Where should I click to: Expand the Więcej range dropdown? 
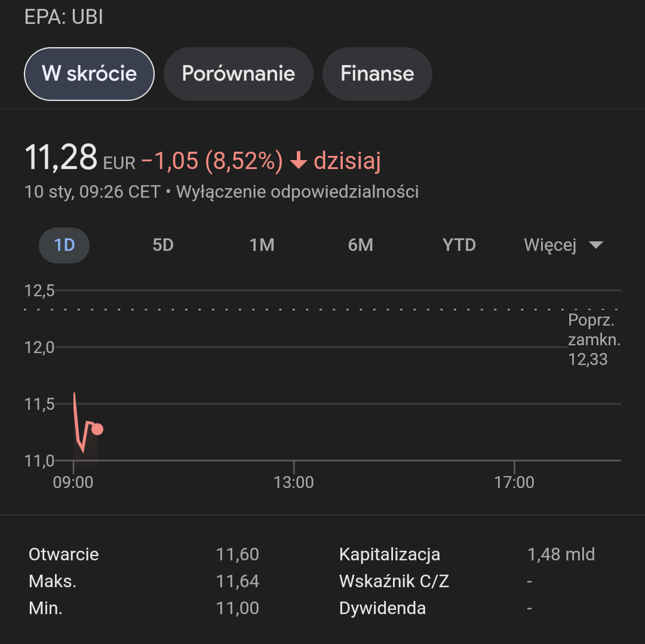point(550,245)
